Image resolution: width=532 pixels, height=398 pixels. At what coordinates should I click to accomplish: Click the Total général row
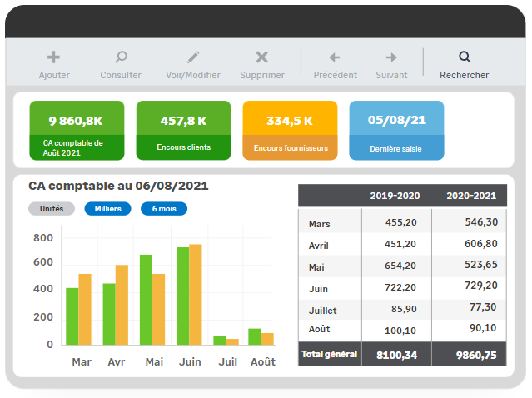pyautogui.click(x=402, y=354)
